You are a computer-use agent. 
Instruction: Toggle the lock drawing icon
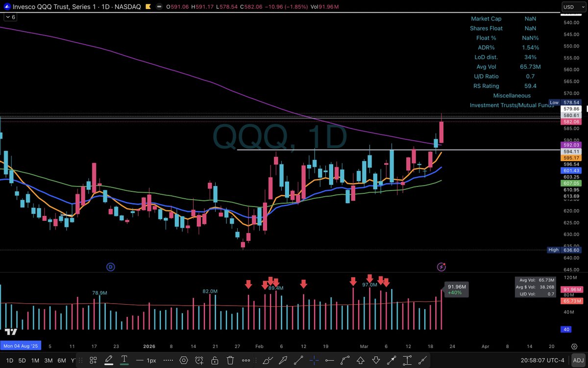215,360
